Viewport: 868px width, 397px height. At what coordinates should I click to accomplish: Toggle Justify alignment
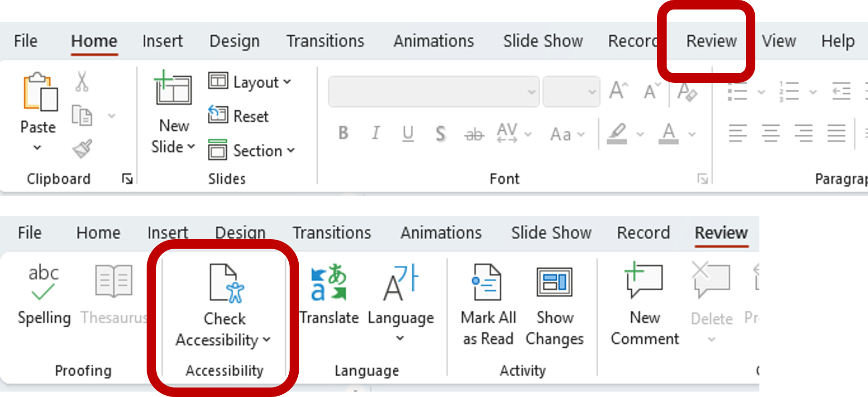click(x=836, y=133)
